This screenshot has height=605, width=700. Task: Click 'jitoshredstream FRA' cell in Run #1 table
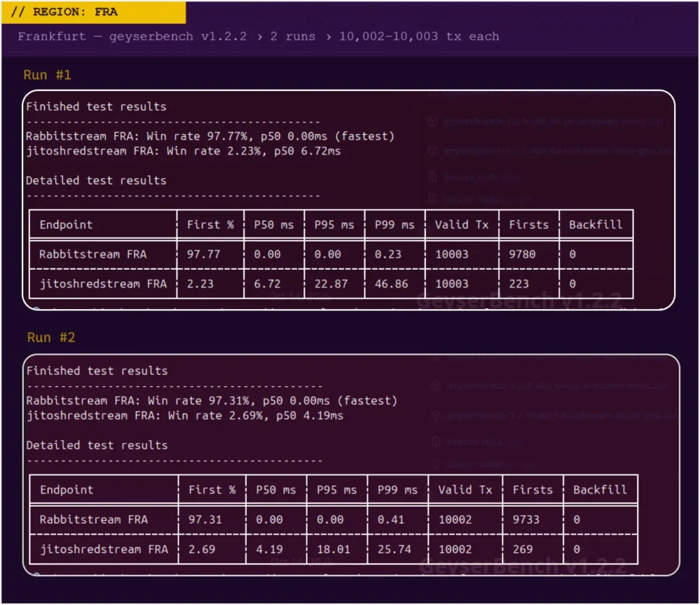point(103,284)
